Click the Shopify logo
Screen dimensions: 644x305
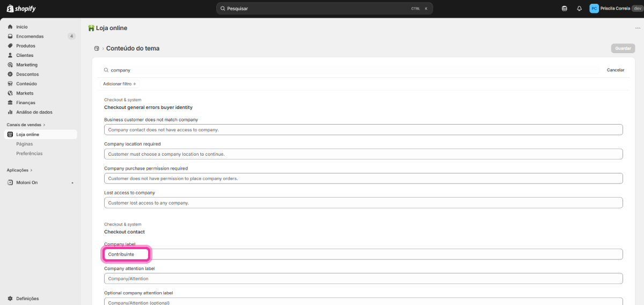click(21, 9)
